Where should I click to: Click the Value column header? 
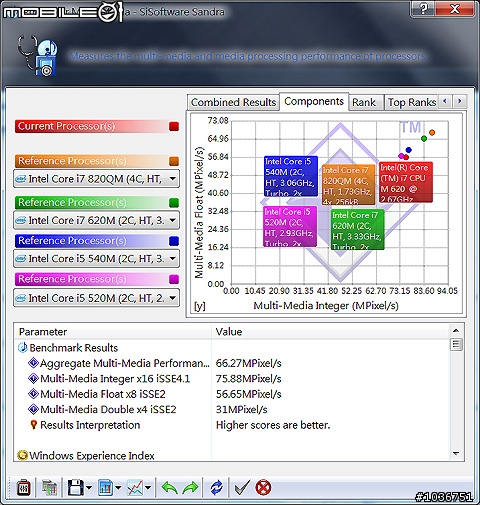coord(330,332)
